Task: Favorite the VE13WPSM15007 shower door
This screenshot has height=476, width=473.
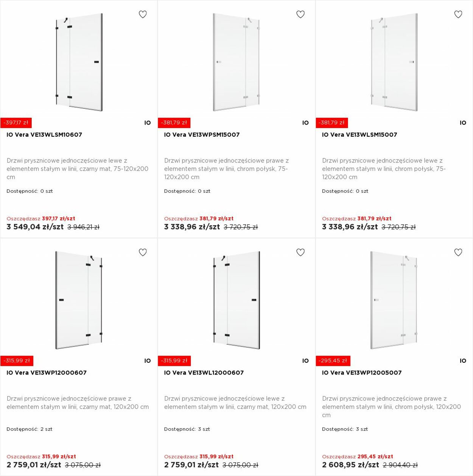Action: (x=300, y=14)
